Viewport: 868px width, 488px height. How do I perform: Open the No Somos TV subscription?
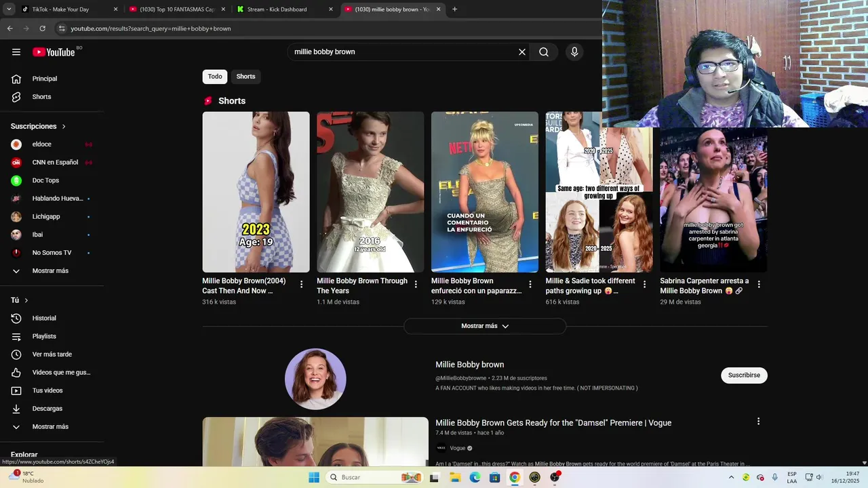pyautogui.click(x=52, y=253)
